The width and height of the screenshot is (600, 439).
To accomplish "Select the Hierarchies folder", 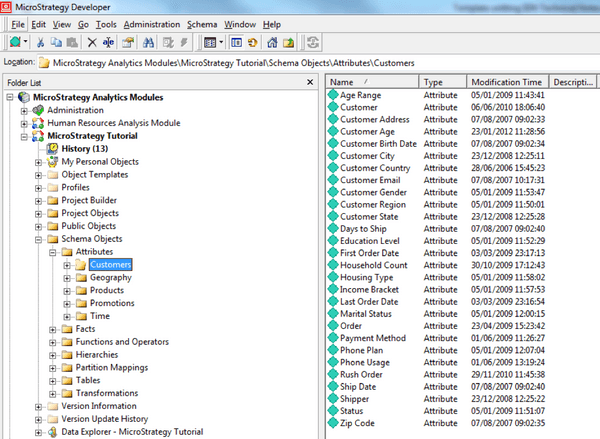I will pyautogui.click(x=97, y=355).
